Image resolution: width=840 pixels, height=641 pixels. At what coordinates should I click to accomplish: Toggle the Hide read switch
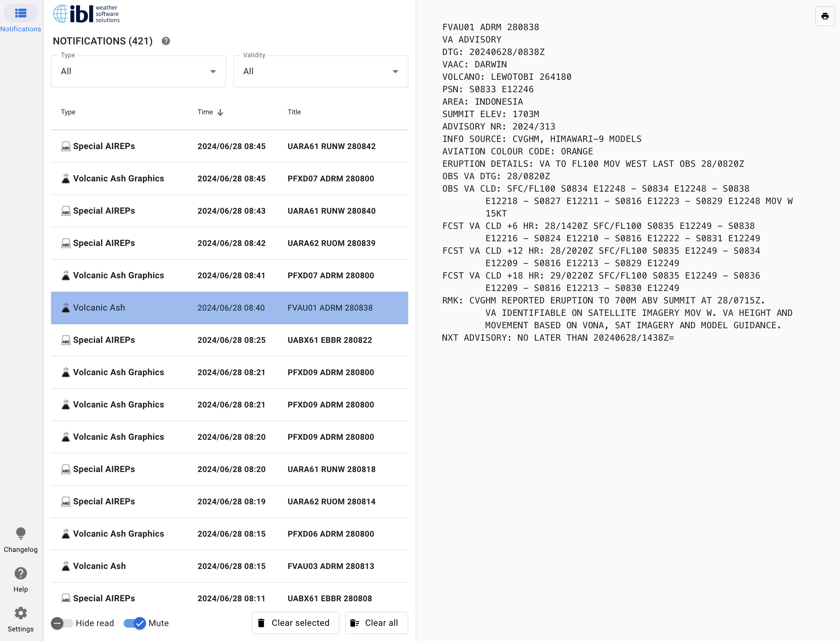(62, 623)
